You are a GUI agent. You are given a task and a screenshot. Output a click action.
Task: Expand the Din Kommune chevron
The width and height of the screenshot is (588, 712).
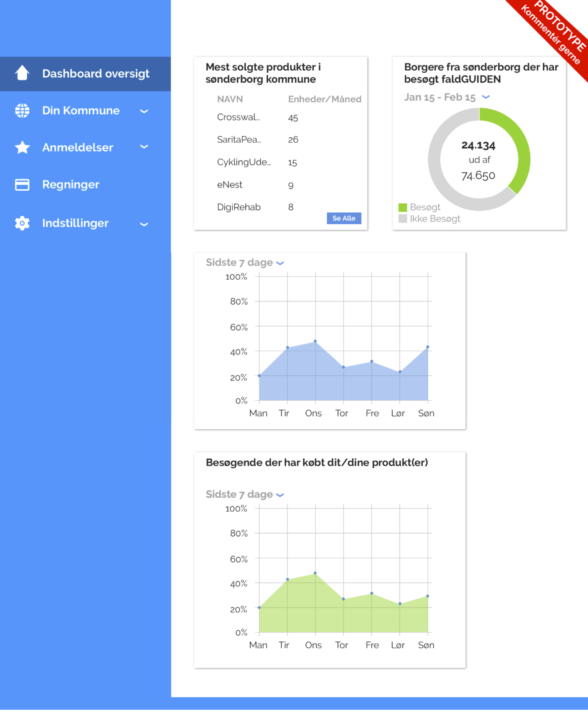point(144,111)
